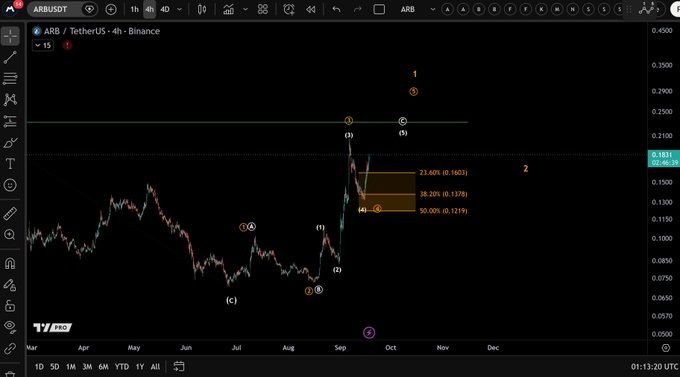Viewport: 680px width, 377px height.
Task: Choose the 4D timeframe
Action: (165, 9)
